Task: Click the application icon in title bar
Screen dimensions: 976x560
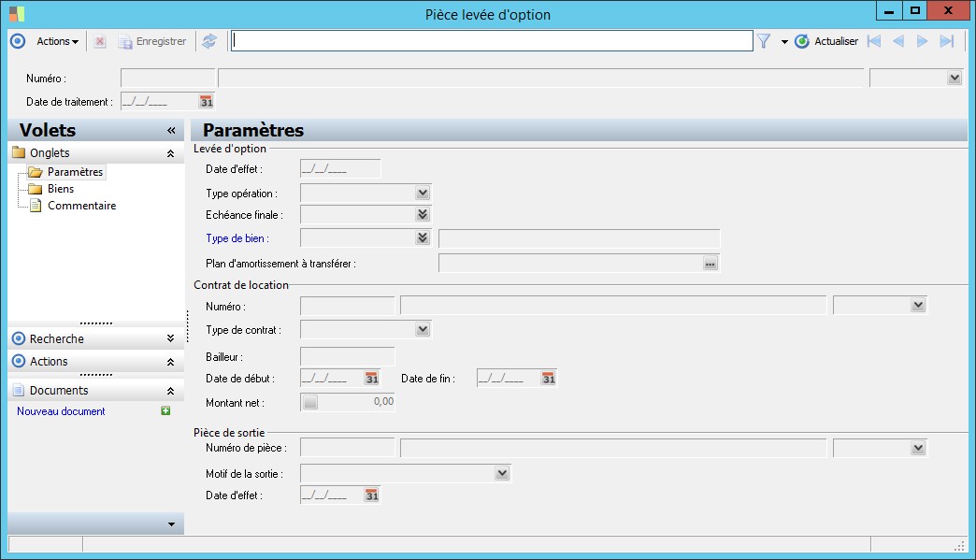Action: (17, 14)
